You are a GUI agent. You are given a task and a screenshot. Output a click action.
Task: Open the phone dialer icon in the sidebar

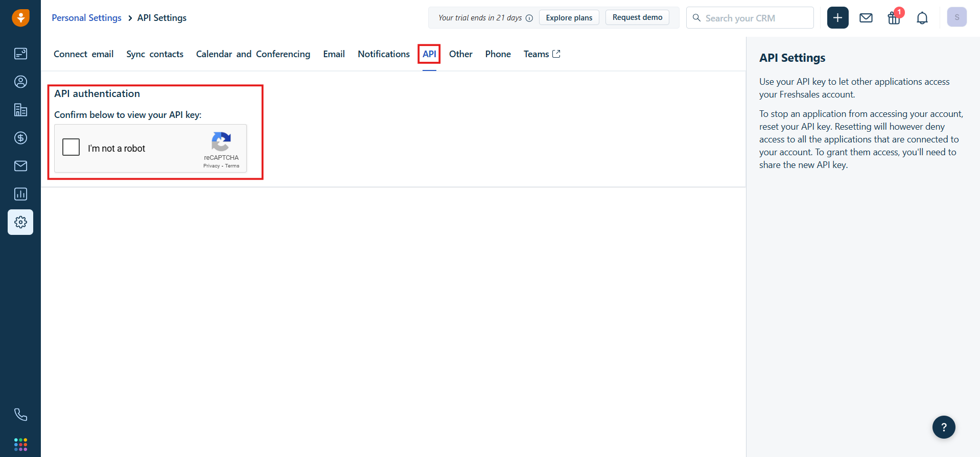pos(20,415)
